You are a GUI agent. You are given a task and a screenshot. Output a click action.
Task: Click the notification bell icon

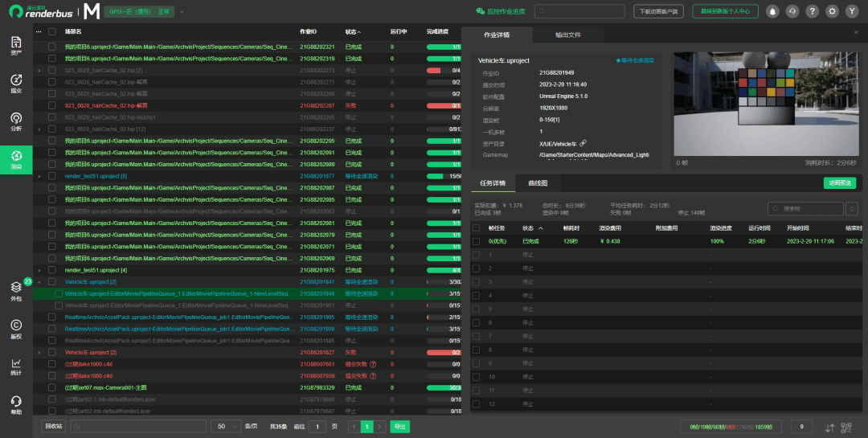tap(772, 11)
